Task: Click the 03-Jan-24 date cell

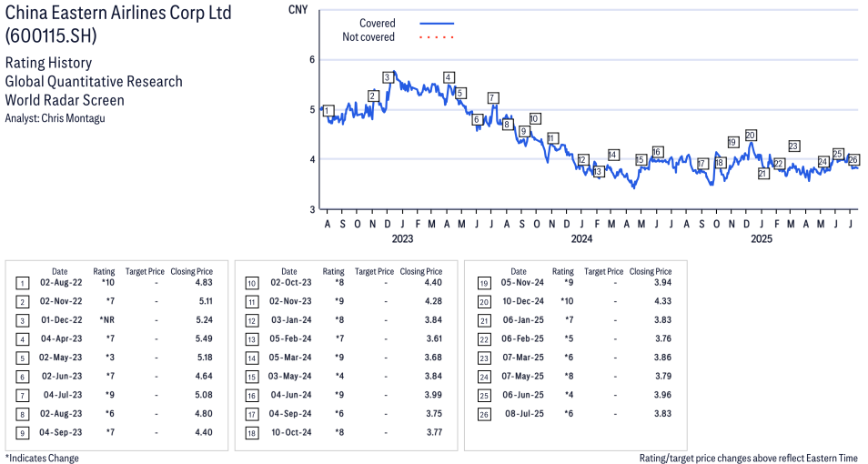Action: [x=291, y=320]
